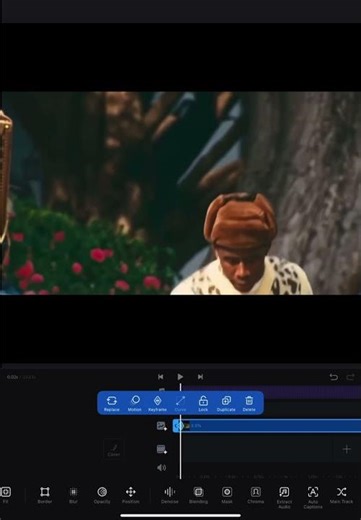Viewport: 361px width, 520px height.
Task: Play the video preview
Action: click(x=180, y=377)
